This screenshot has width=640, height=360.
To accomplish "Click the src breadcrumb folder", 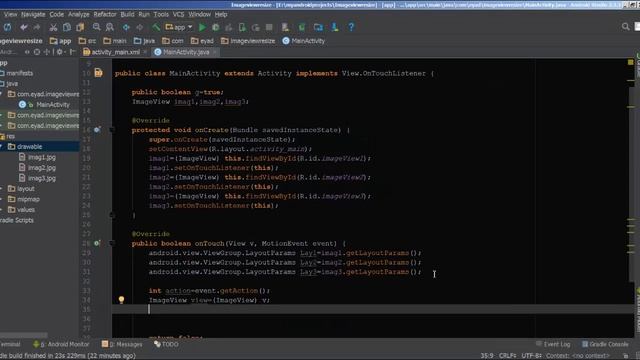I will 87,41.
